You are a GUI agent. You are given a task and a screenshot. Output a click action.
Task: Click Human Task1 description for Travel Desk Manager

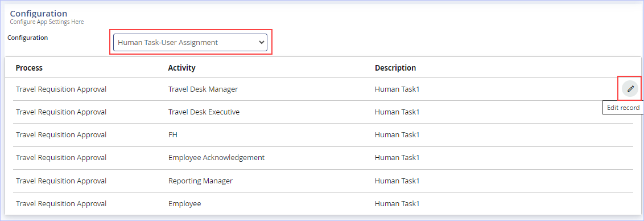397,89
